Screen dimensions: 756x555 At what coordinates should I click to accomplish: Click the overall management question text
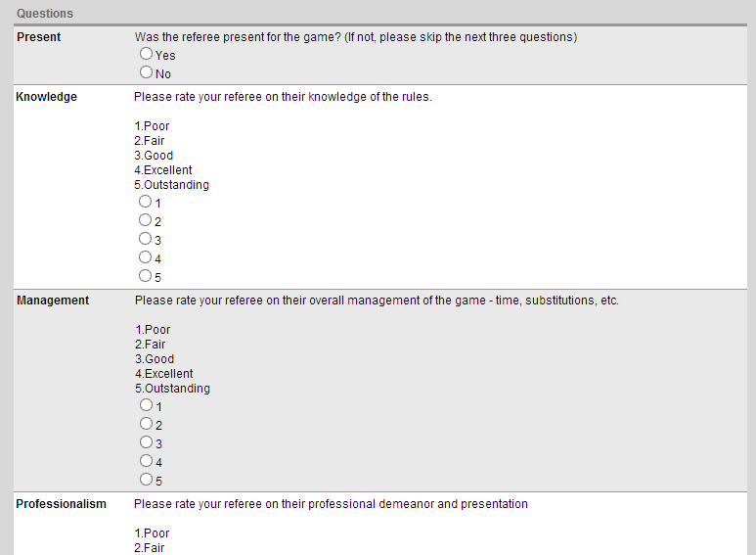click(x=377, y=301)
